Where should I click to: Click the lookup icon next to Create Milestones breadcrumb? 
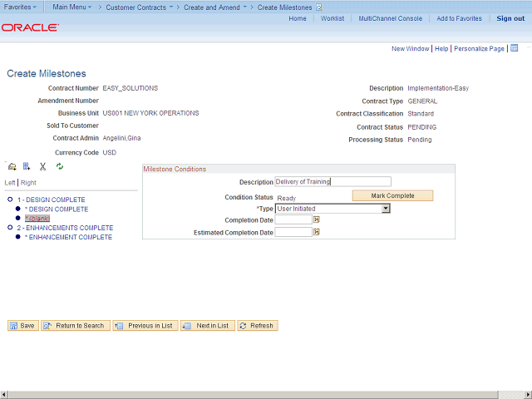(x=319, y=7)
